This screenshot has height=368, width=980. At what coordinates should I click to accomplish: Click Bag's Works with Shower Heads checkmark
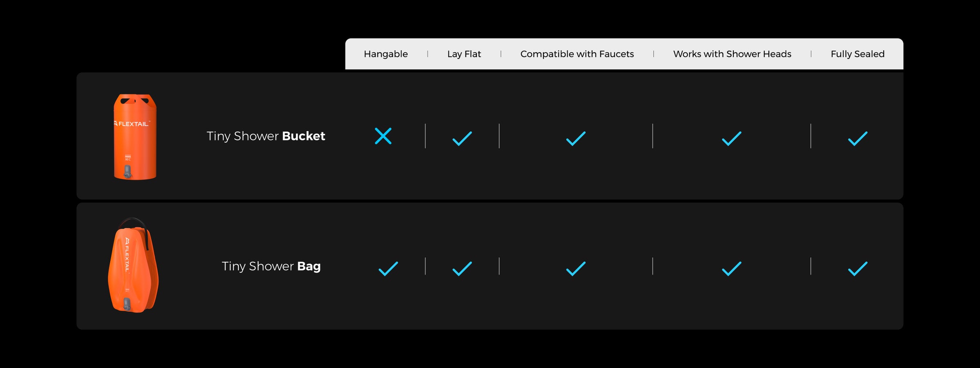[x=731, y=269]
